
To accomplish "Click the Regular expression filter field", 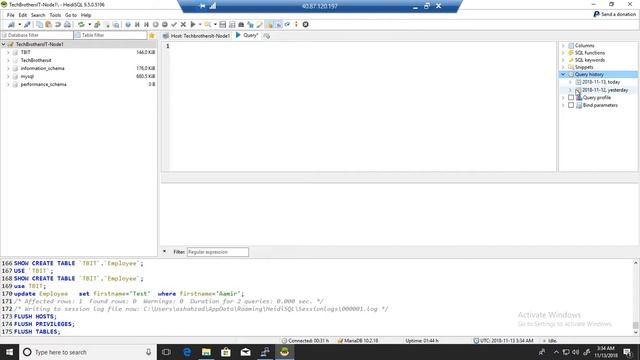I will click(218, 252).
